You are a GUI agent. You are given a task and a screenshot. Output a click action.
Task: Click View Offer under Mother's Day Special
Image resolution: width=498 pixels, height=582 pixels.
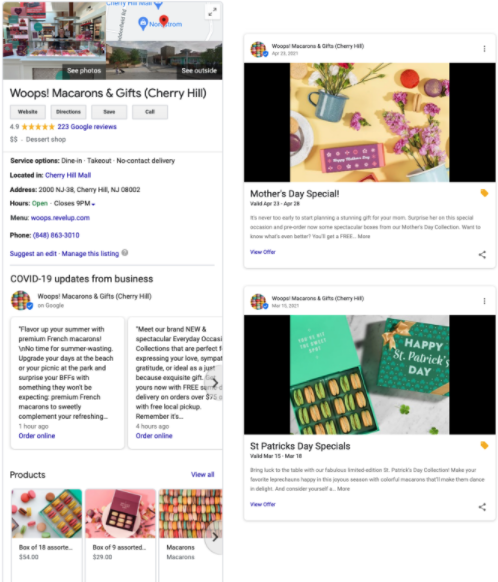pyautogui.click(x=263, y=252)
